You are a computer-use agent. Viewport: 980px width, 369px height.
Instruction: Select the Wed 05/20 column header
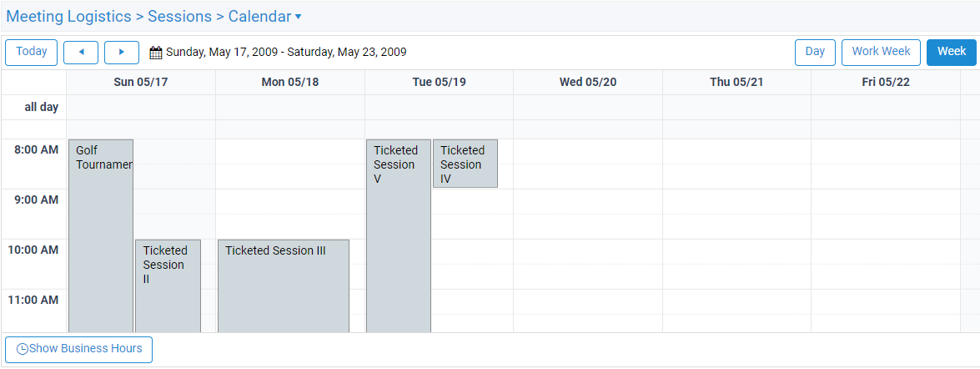[587, 82]
